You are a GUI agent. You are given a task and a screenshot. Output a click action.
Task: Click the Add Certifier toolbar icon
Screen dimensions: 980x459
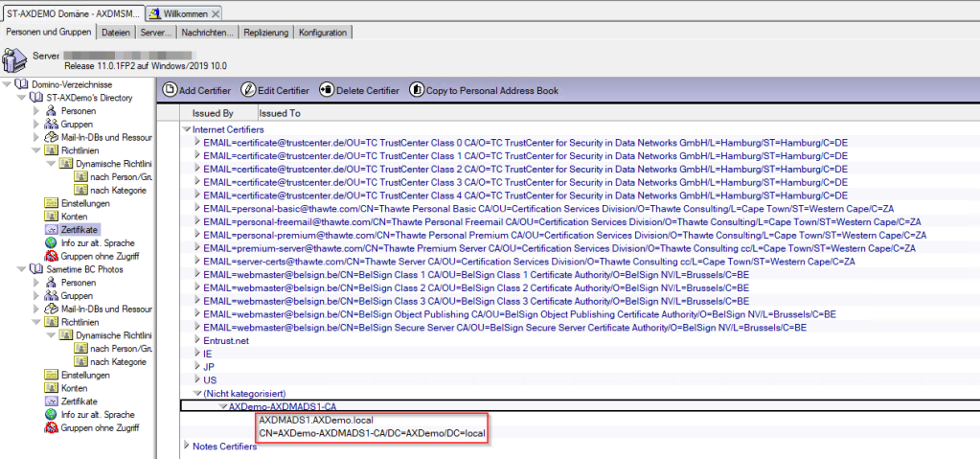170,90
